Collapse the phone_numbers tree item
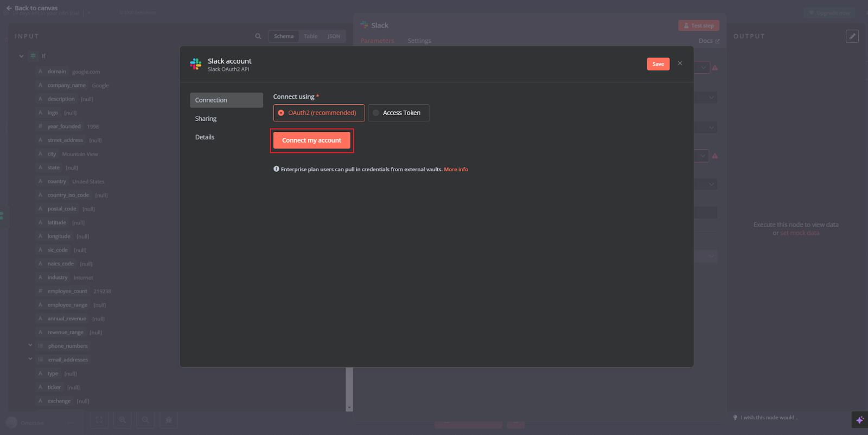 pyautogui.click(x=30, y=346)
